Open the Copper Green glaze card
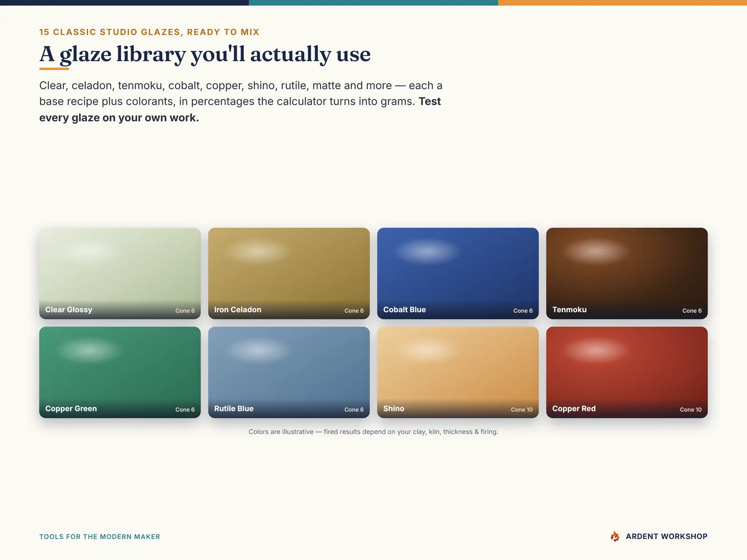The height and width of the screenshot is (560, 747). (120, 372)
